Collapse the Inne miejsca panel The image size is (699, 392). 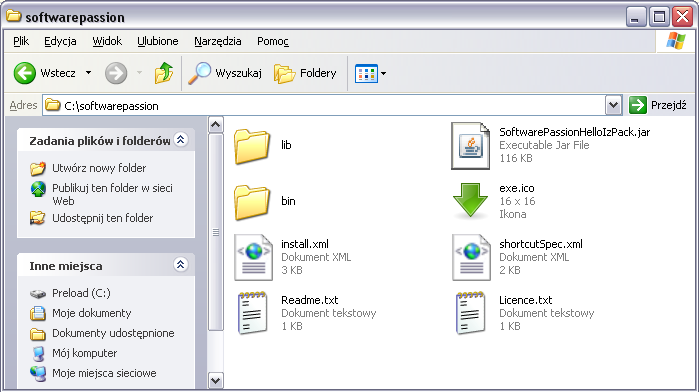coord(181,265)
